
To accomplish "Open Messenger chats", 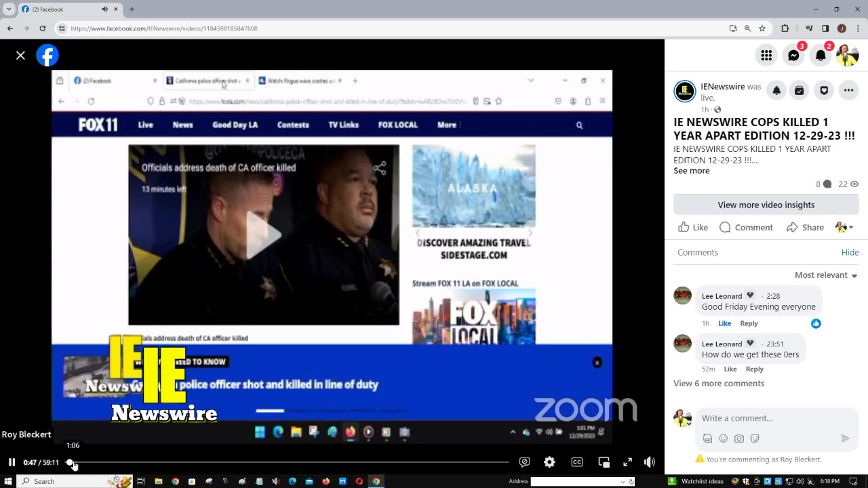I will coord(793,56).
